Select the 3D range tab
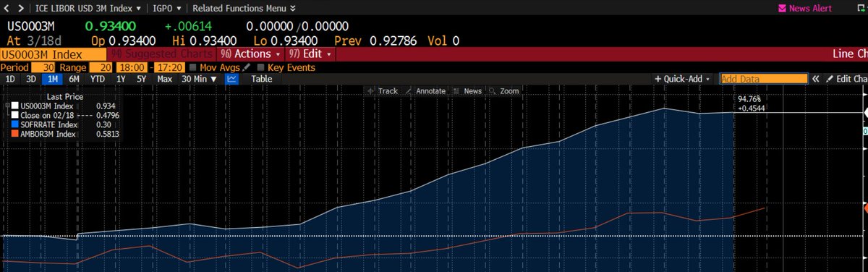 pos(31,79)
